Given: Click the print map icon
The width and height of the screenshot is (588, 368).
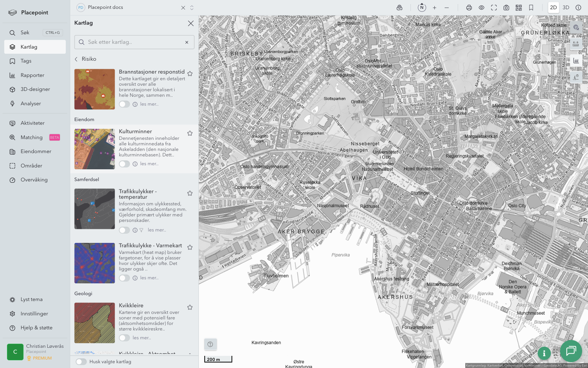Looking at the screenshot, I should pos(469,8).
